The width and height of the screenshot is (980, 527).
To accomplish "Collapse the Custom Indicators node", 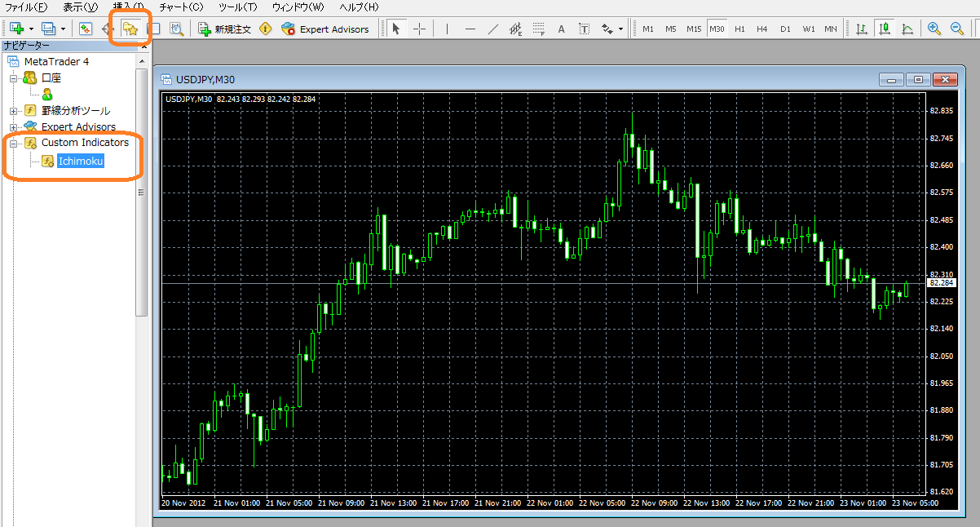I will (x=13, y=143).
